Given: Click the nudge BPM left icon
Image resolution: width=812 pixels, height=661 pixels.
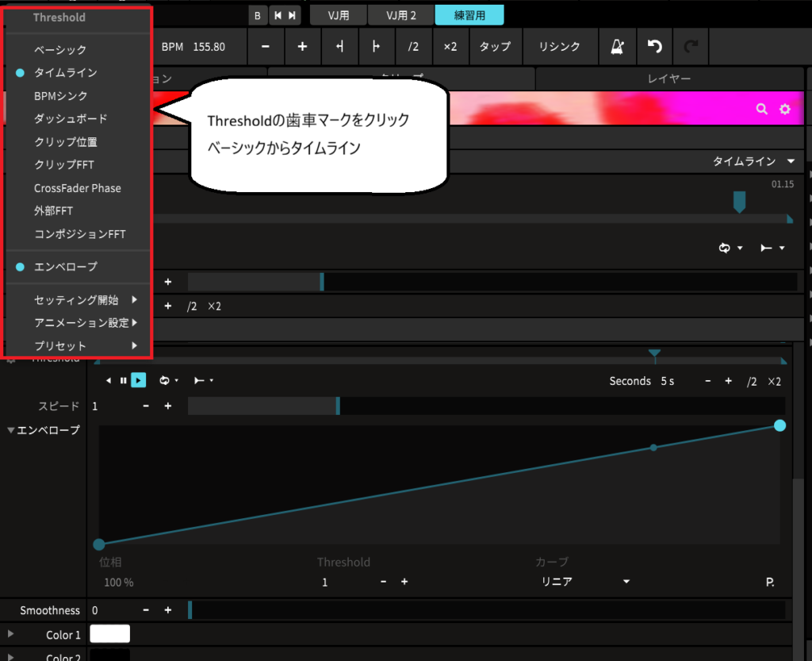Looking at the screenshot, I should 339,47.
